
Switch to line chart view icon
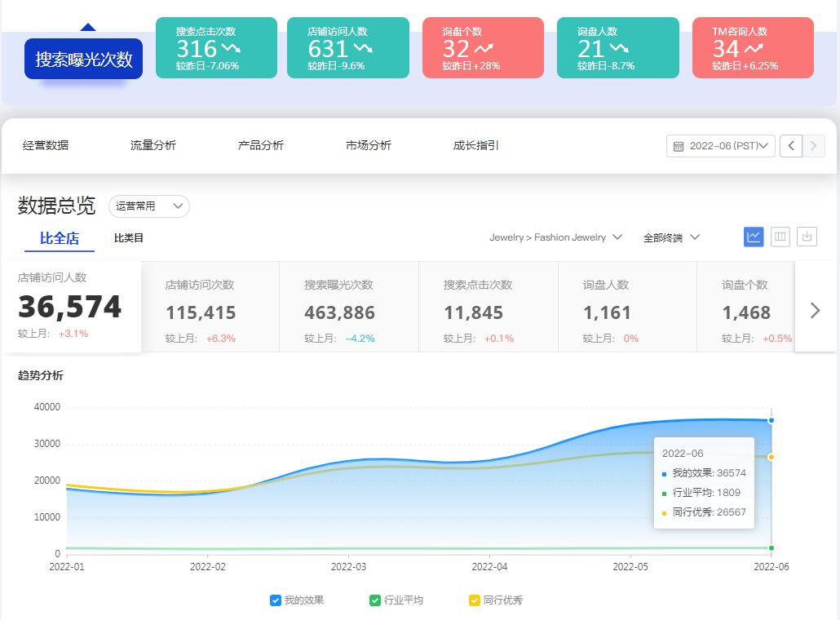point(754,237)
